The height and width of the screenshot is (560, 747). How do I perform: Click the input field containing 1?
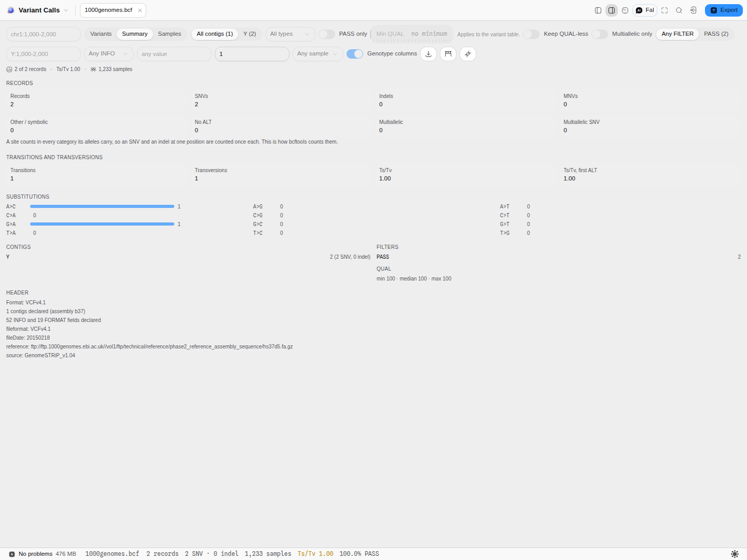(x=252, y=54)
